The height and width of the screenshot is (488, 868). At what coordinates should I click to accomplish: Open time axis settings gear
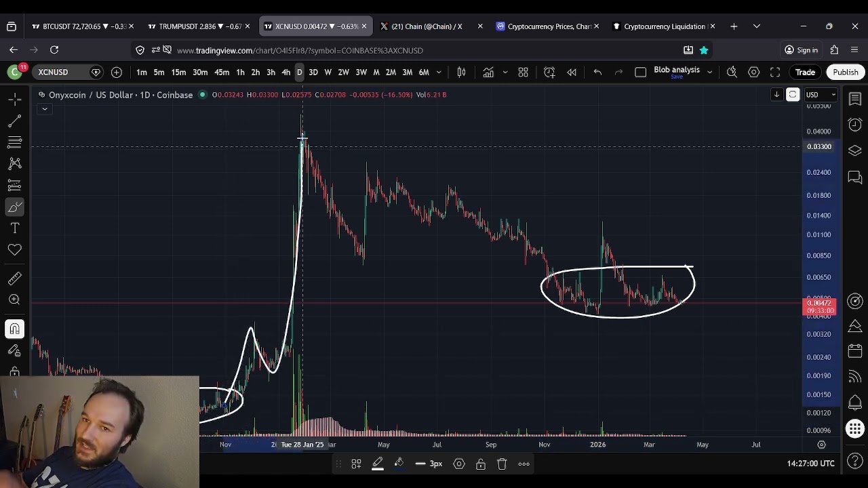[821, 445]
